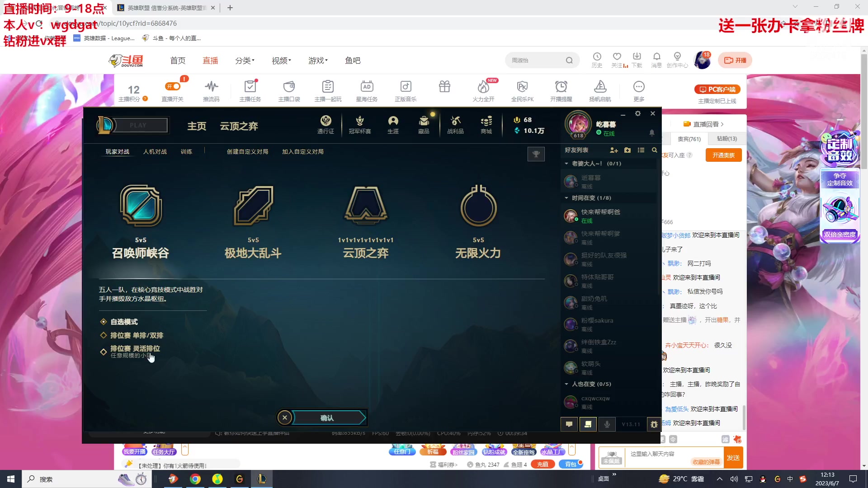The height and width of the screenshot is (488, 868).
Task: Click the add friend icon
Action: (613, 150)
